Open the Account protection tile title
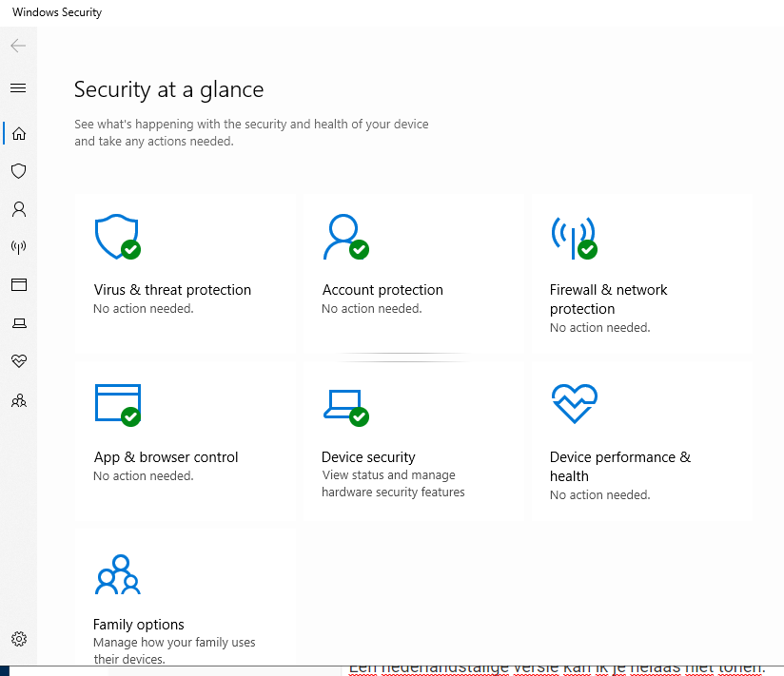The image size is (784, 676). [382, 290]
